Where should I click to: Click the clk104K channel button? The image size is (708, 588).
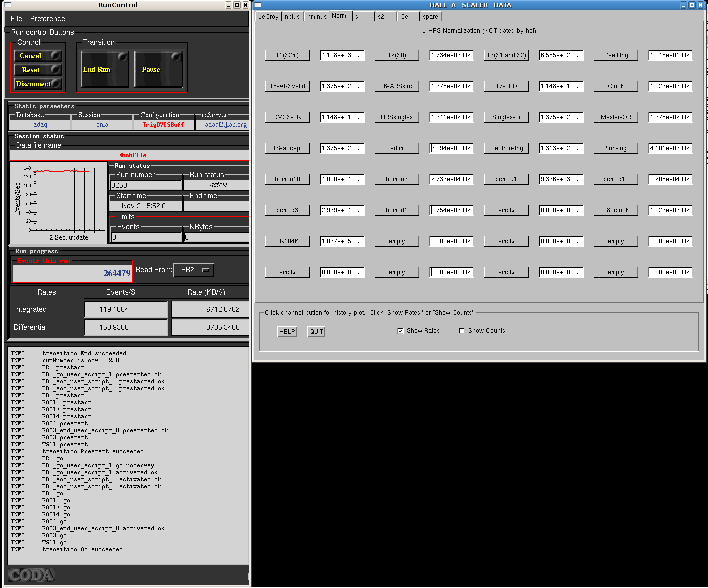click(287, 241)
